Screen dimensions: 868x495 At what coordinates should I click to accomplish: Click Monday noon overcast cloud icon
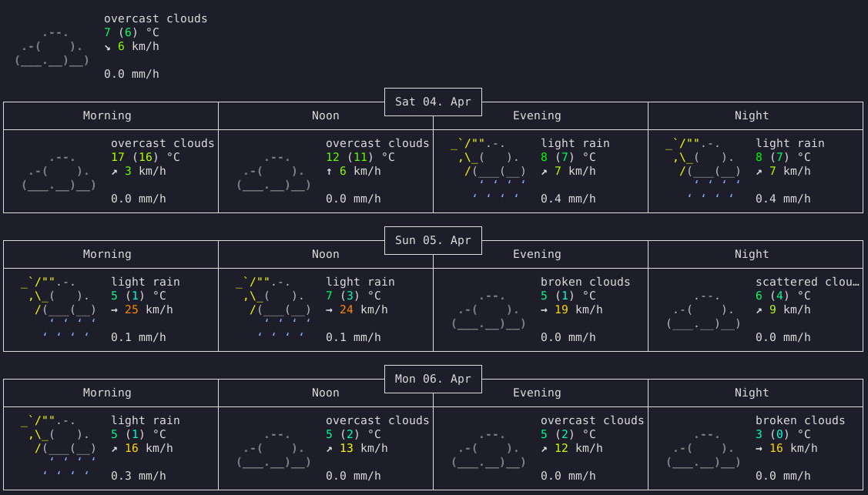(274, 448)
